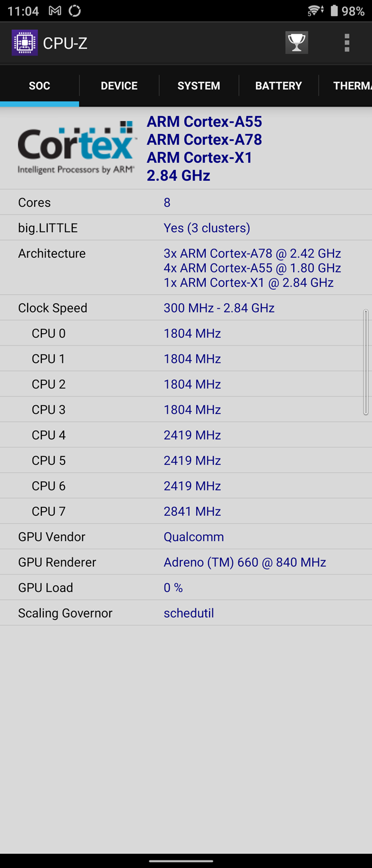Go to the THERMAL tab

coord(350,86)
